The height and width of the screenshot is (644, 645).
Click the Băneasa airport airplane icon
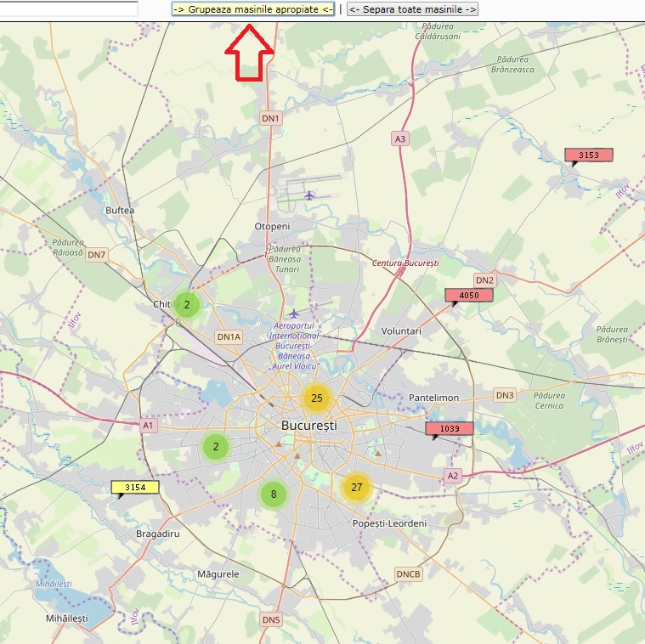point(294,314)
